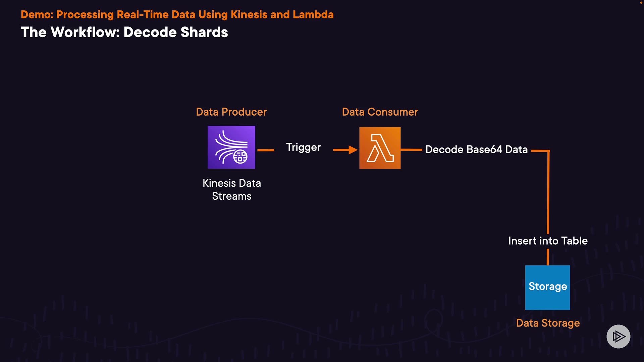Select the orange Lambda function icon
644x362 pixels.
pyautogui.click(x=380, y=148)
